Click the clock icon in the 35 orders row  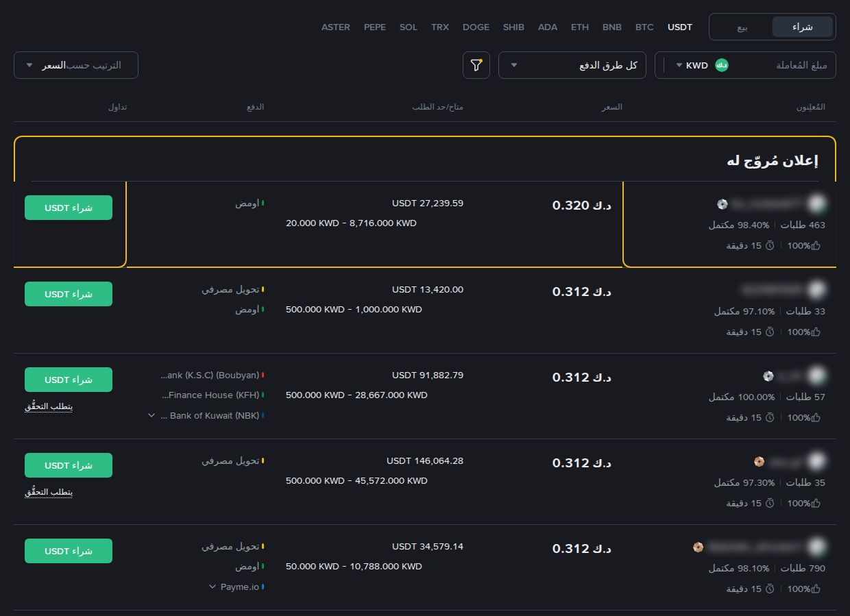click(770, 503)
